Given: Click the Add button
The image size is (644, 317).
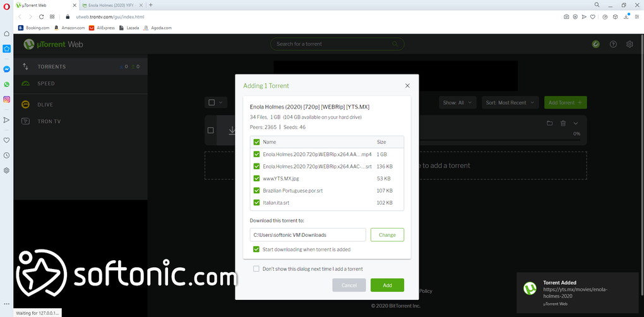Looking at the screenshot, I should pos(387,285).
